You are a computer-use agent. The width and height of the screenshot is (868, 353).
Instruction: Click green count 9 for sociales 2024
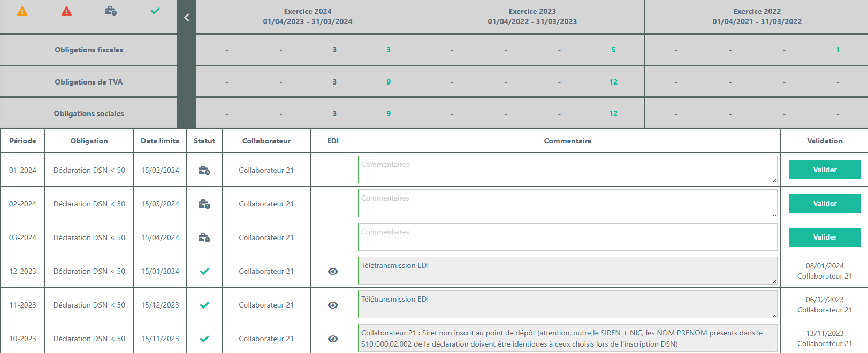coord(388,113)
